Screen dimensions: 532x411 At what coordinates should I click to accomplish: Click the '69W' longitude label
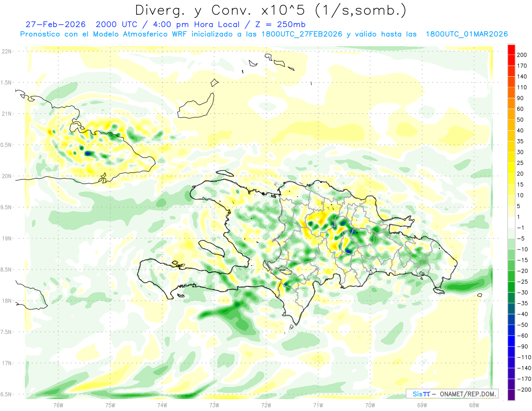point(422,405)
